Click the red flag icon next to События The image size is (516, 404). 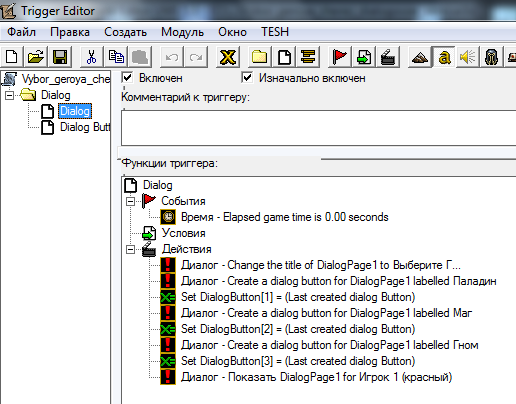tap(149, 201)
